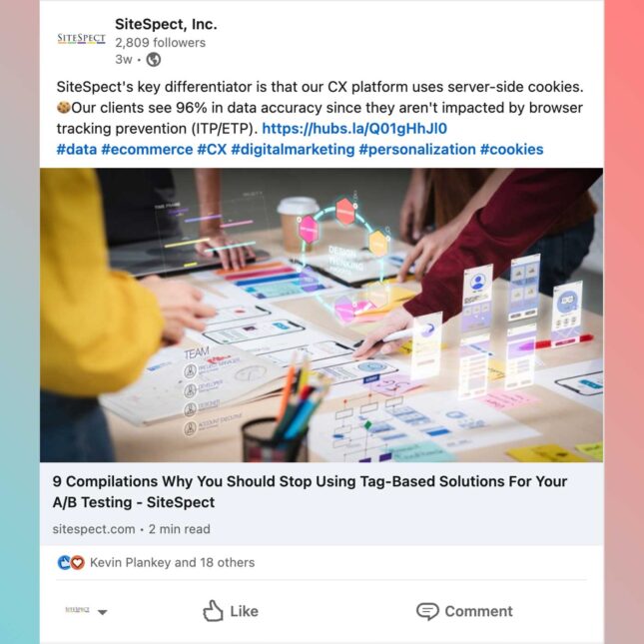Click the celebrate reaction icon
The width and height of the screenshot is (644, 644).
point(64,562)
